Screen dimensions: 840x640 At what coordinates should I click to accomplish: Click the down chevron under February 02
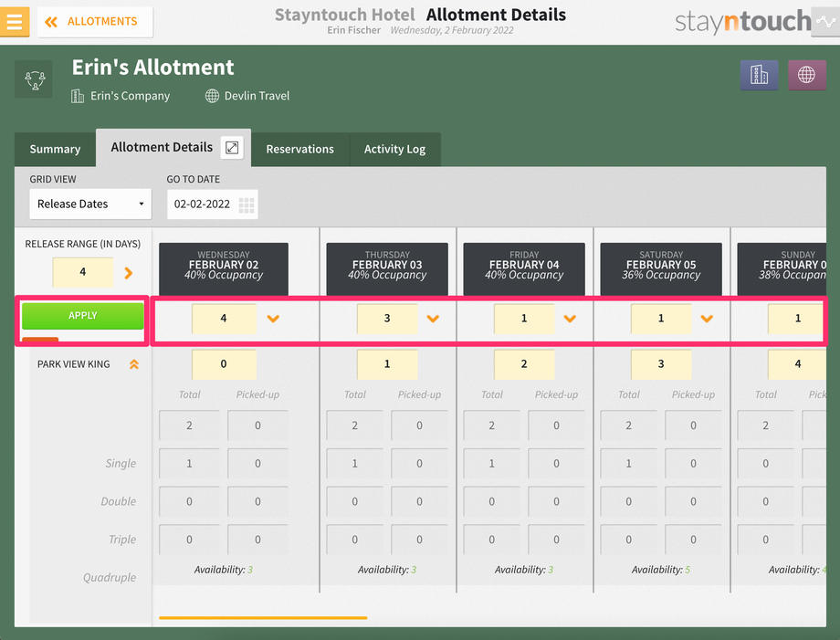point(273,319)
